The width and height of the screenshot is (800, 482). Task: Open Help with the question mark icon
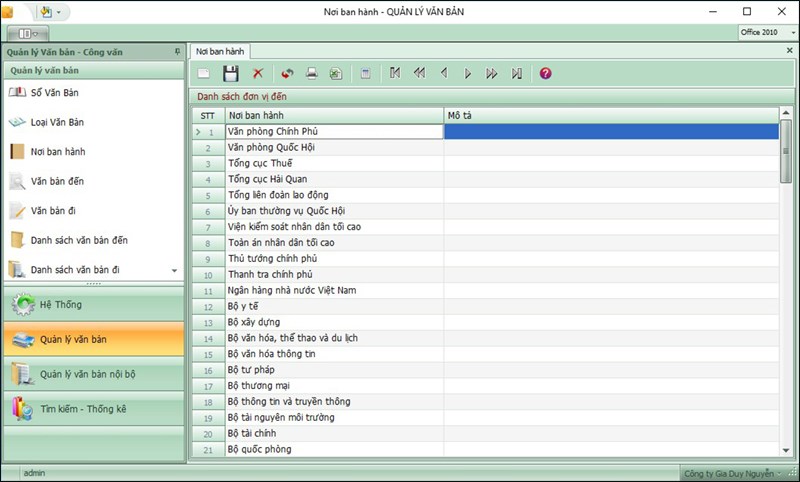545,74
